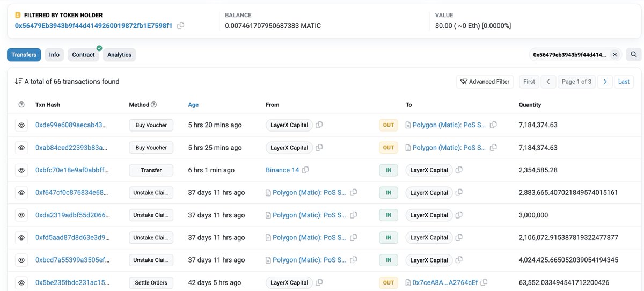Preview transaction 0xf647cf0c876834e68 eye icon
The image size is (644, 291).
pos(21,193)
